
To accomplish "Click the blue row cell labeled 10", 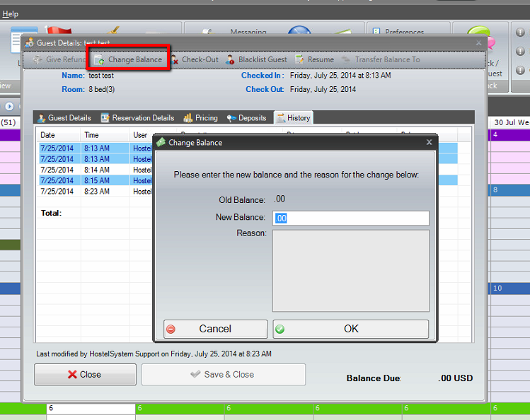I will (509, 288).
